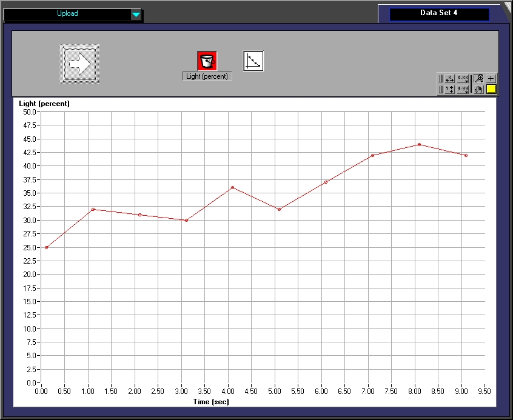
Task: Select the hand pan tool
Action: click(478, 89)
